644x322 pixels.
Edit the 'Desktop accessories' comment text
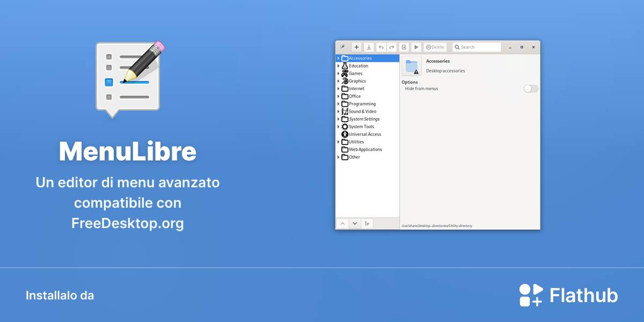click(445, 71)
